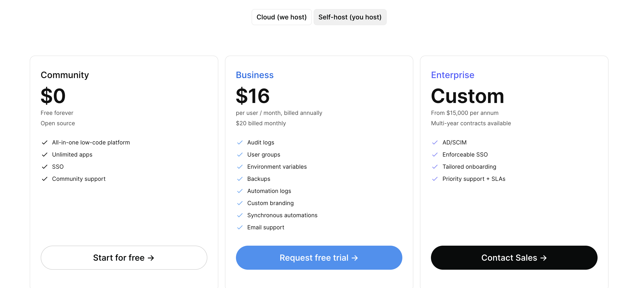Click the Start for free button

click(124, 257)
